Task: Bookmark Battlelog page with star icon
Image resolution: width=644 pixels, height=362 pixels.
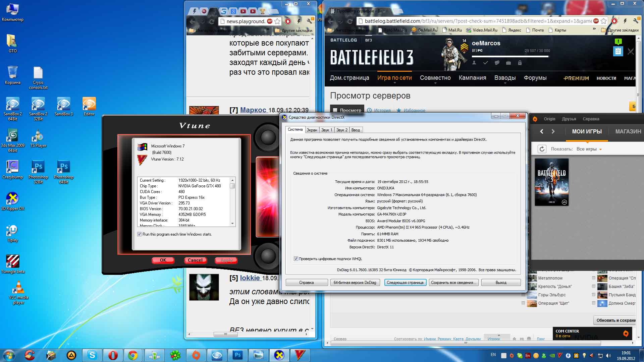Action: [x=603, y=21]
